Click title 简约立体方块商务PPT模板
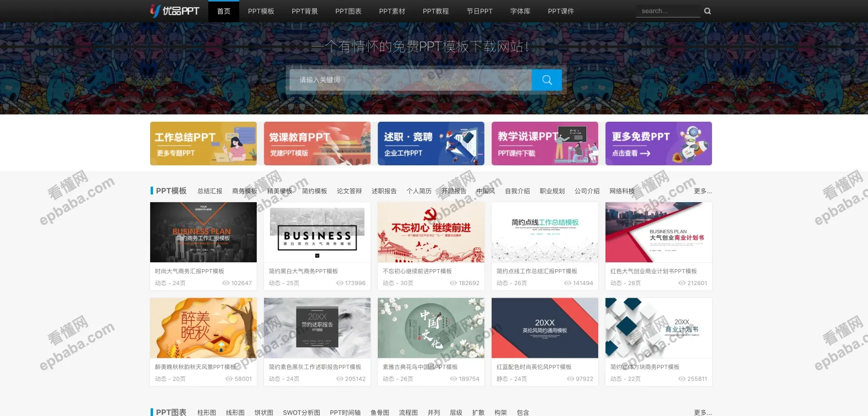 click(x=645, y=367)
